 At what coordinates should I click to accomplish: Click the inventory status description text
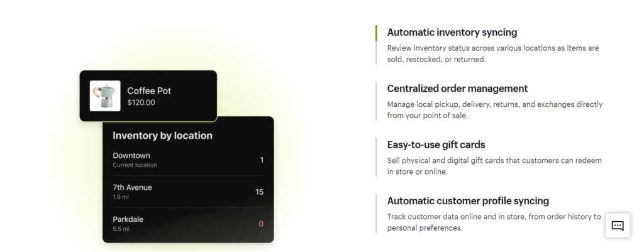(x=492, y=53)
